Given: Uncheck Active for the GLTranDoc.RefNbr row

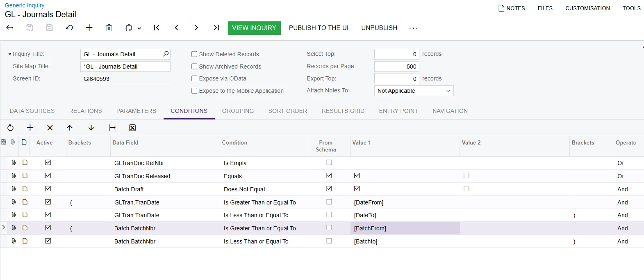Looking at the screenshot, I should click(x=48, y=163).
